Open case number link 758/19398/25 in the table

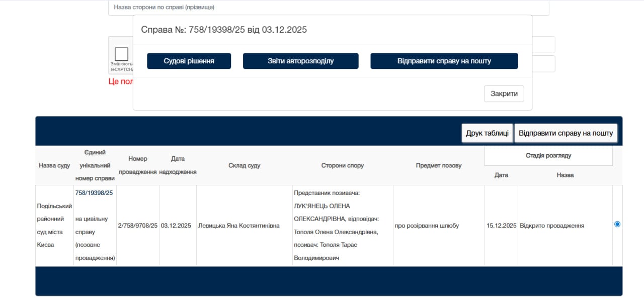94,193
